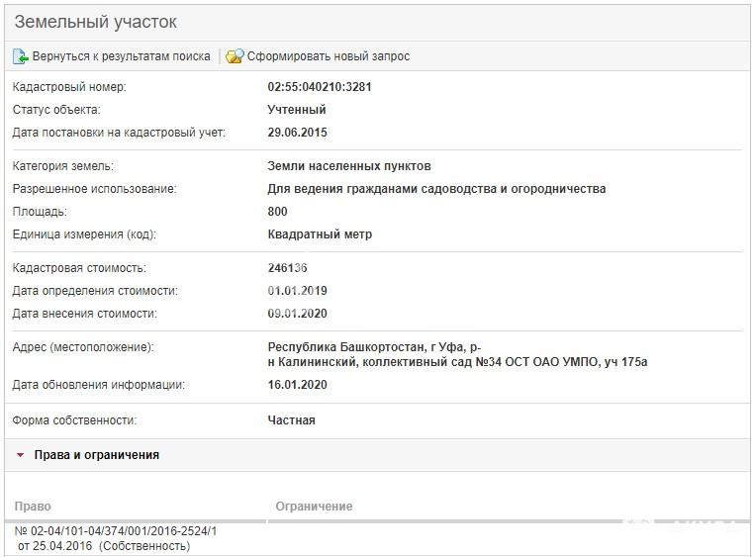Screen dimensions: 756x557
Task: Click the ownership record № 02-04/101-04/374/001/2016-2524/1
Action: [x=116, y=538]
